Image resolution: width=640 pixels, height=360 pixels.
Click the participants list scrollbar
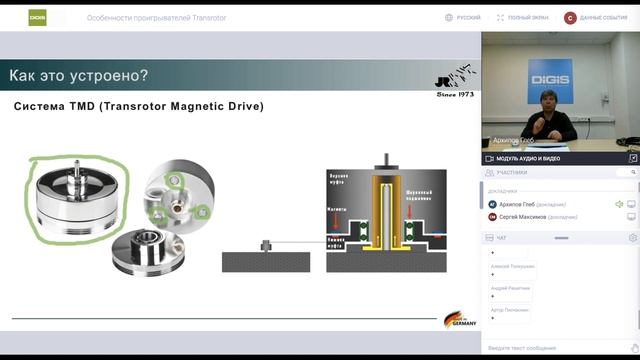[639, 187]
